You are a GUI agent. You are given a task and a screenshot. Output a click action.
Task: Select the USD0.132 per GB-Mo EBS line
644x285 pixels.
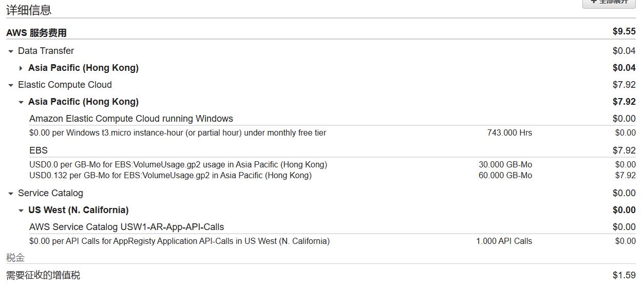point(170,176)
